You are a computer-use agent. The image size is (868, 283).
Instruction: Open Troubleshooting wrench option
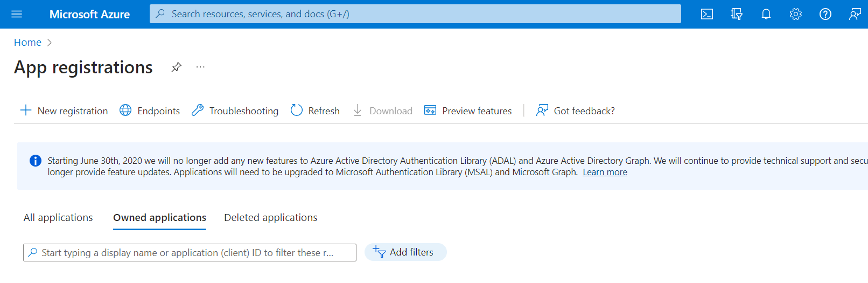(235, 111)
